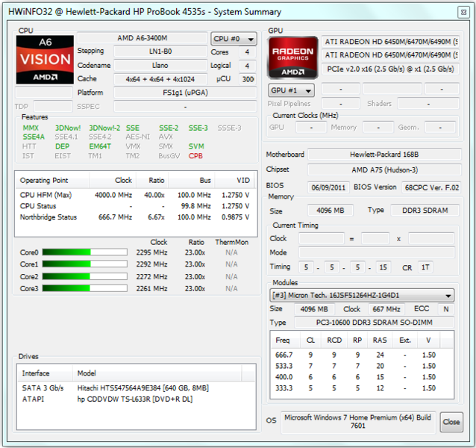Image resolution: width=476 pixels, height=448 pixels.
Task: Select the hp CDDVDW TS-L633R drive row
Action: pyautogui.click(x=136, y=399)
